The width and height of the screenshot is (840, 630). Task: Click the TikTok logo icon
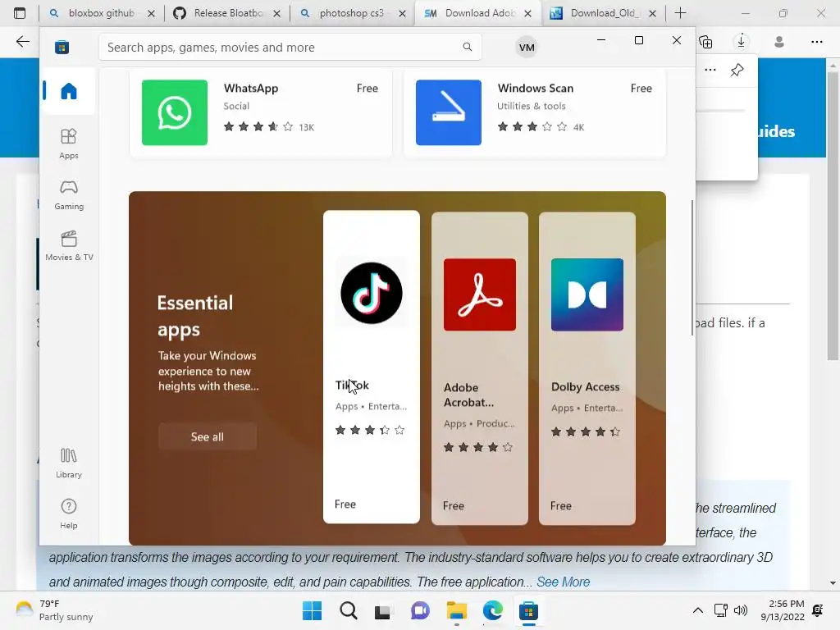tap(372, 293)
